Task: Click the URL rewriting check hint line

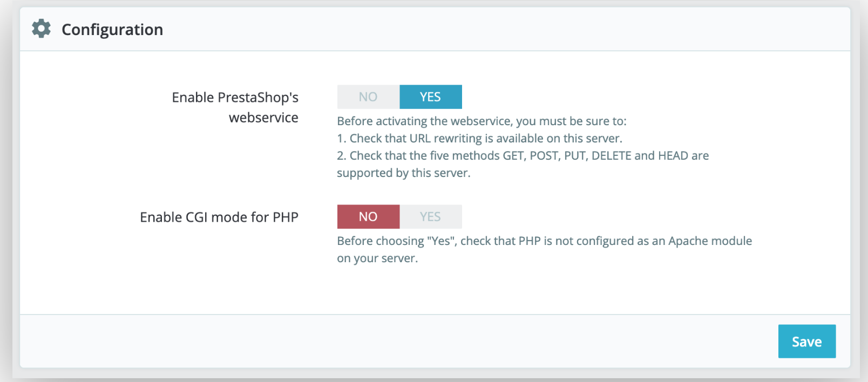Action: [x=479, y=138]
